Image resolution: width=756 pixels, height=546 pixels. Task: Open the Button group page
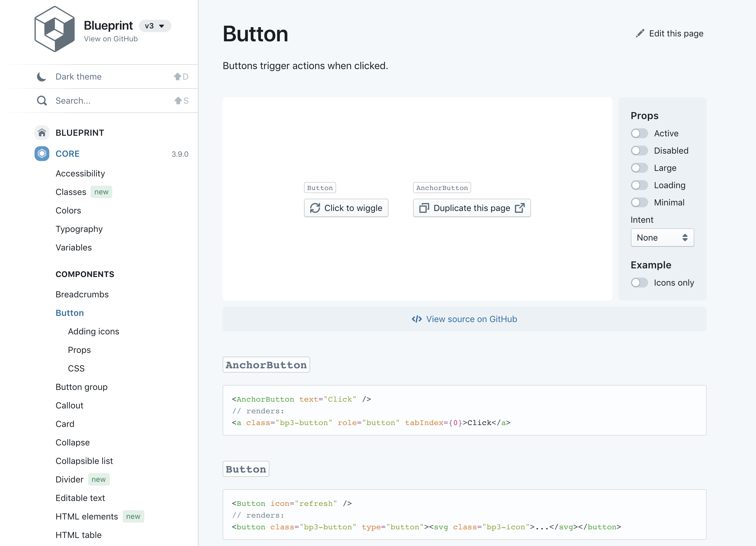point(81,387)
